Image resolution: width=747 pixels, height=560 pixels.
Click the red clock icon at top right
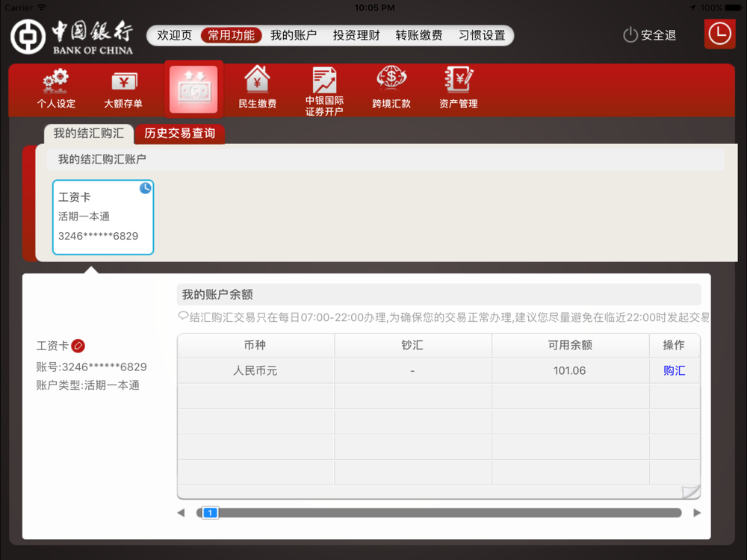719,34
